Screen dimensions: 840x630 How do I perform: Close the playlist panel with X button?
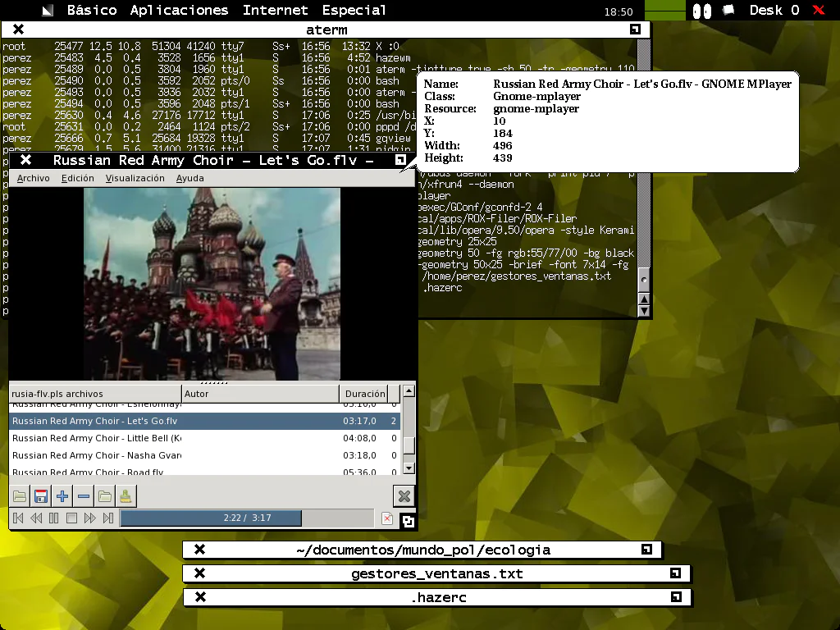(403, 495)
